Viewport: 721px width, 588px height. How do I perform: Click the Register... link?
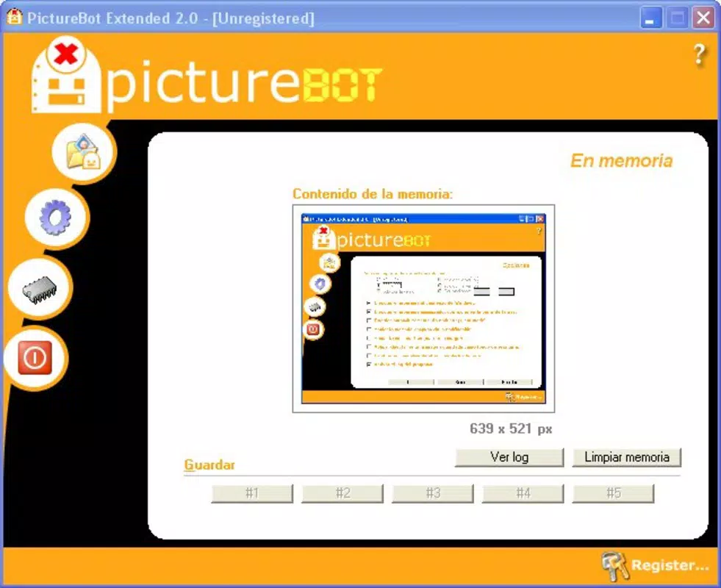click(670, 565)
